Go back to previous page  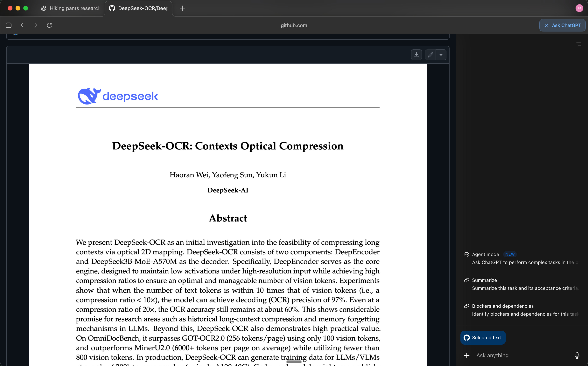(x=22, y=25)
